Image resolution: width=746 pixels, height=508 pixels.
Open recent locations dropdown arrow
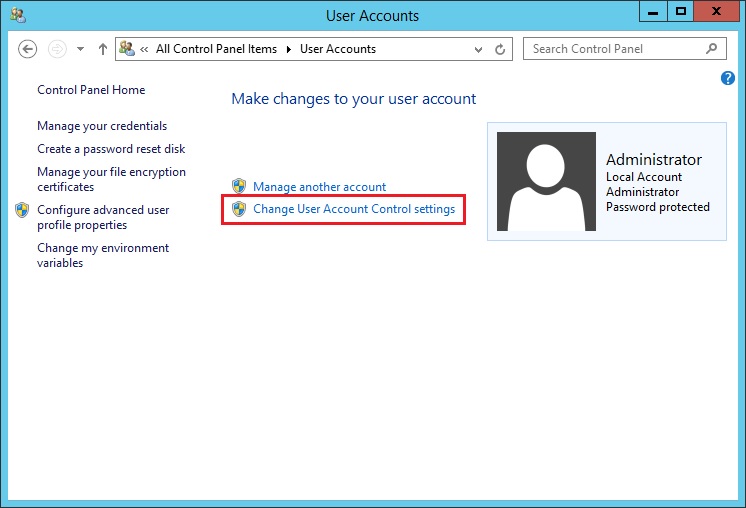[x=80, y=49]
